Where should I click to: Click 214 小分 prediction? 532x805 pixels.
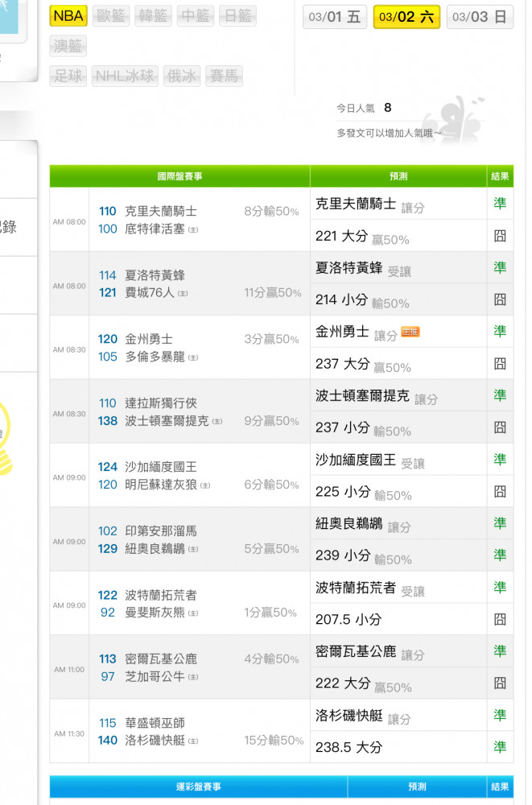[342, 299]
